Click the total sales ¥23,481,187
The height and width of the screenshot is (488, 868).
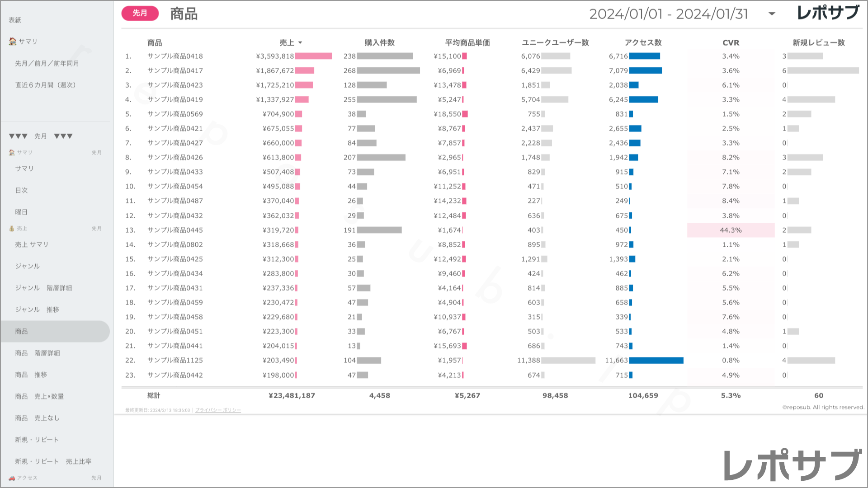click(x=292, y=395)
